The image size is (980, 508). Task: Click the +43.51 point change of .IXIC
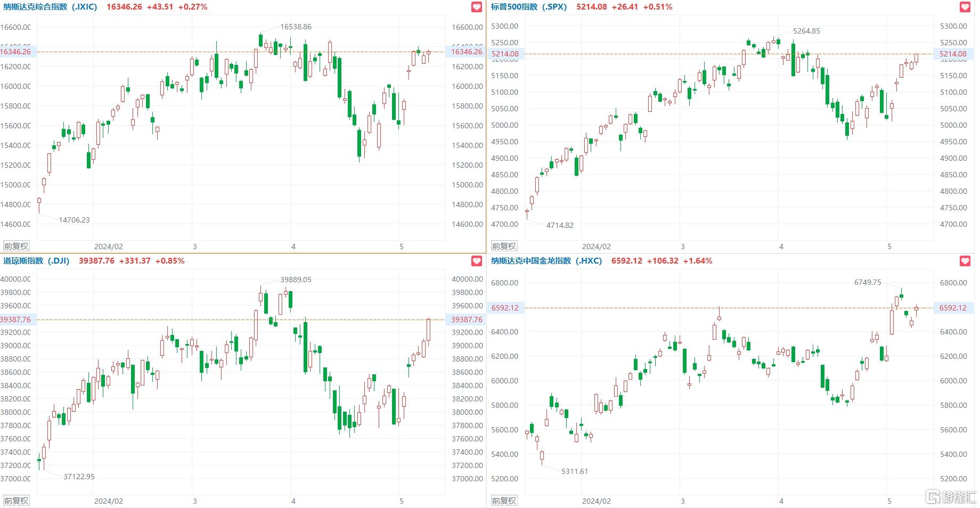coord(160,7)
